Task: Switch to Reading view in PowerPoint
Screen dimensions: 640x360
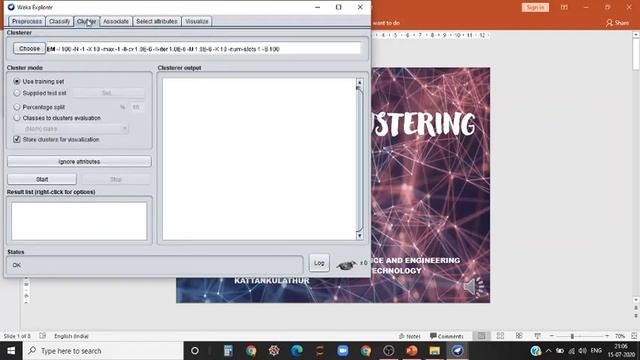Action: pyautogui.click(x=519, y=336)
